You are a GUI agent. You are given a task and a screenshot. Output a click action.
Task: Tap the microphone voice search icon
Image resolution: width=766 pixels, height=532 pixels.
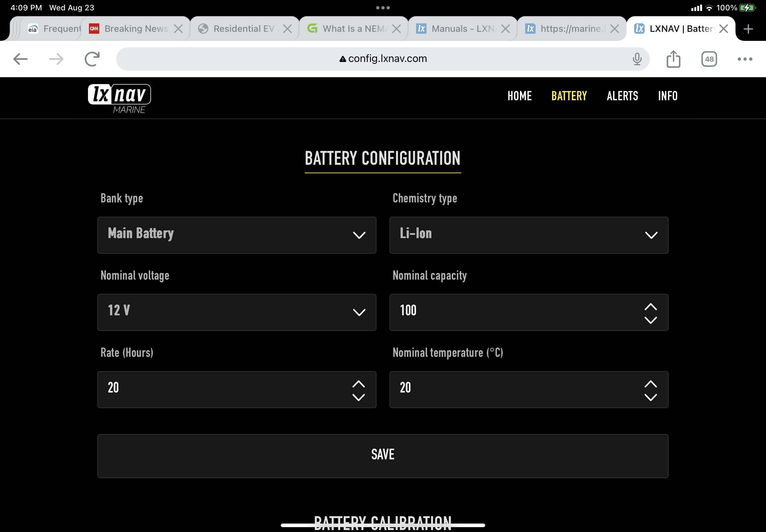point(637,59)
